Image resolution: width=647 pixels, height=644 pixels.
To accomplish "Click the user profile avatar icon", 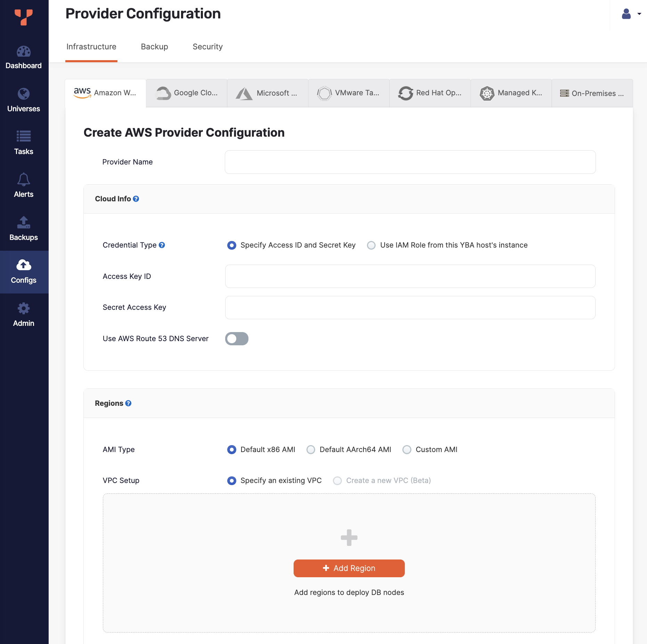I will [x=626, y=14].
